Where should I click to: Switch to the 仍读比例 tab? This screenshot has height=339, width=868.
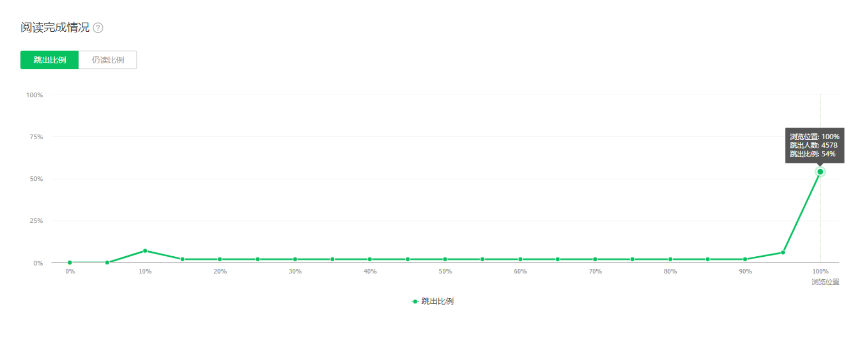tap(108, 60)
